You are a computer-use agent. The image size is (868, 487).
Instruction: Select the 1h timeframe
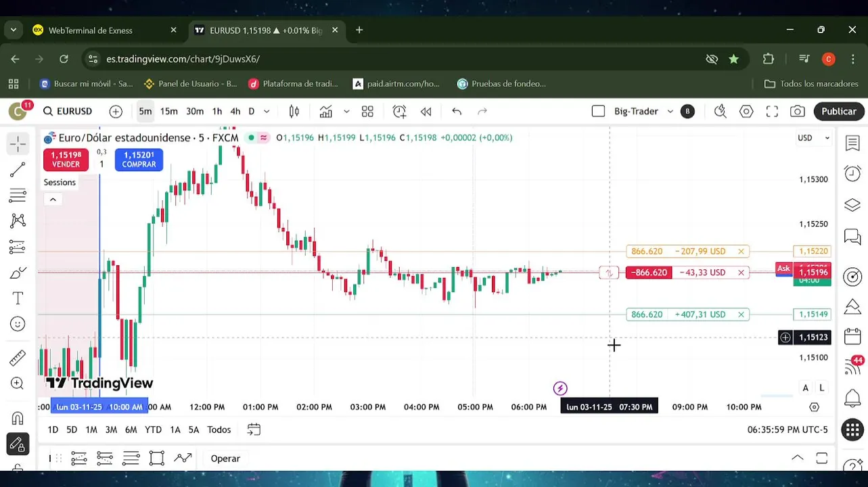(217, 111)
